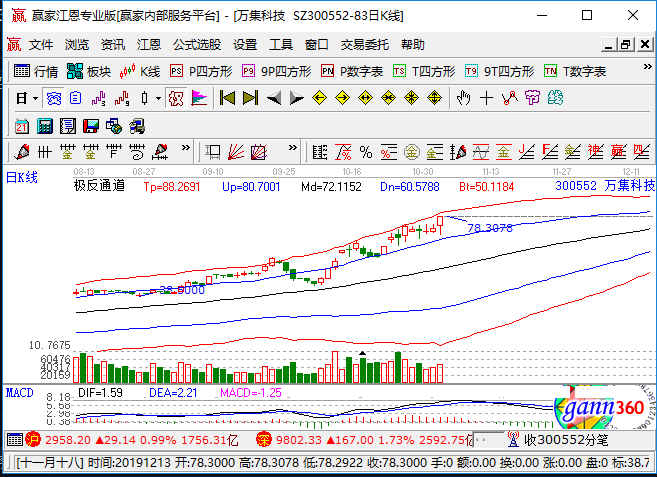Open the P数字表 tool

tap(352, 71)
